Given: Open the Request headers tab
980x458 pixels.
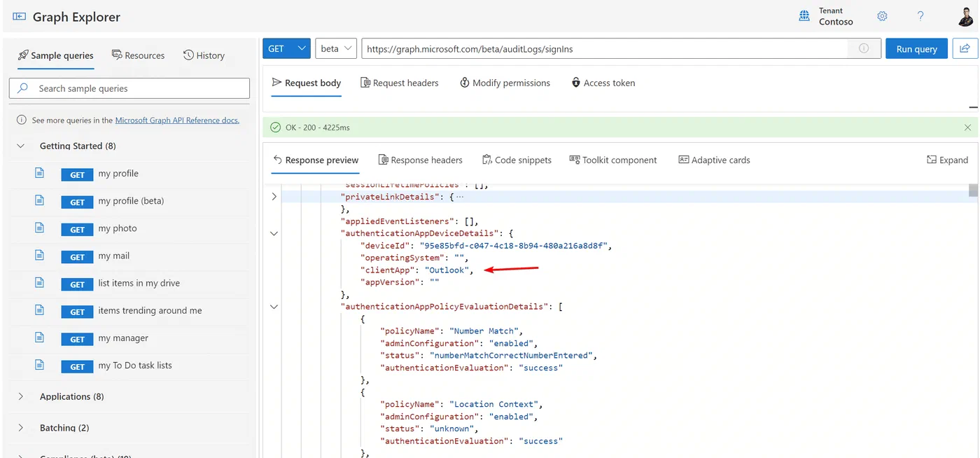Looking at the screenshot, I should [x=399, y=83].
